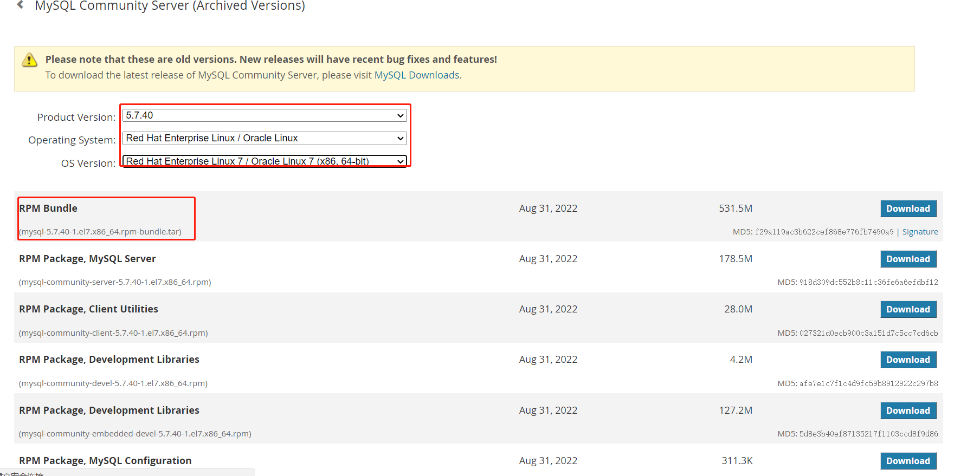Click the MD5 hash of MySQL Server package
Viewport: 980px width, 476px height.
coord(868,282)
